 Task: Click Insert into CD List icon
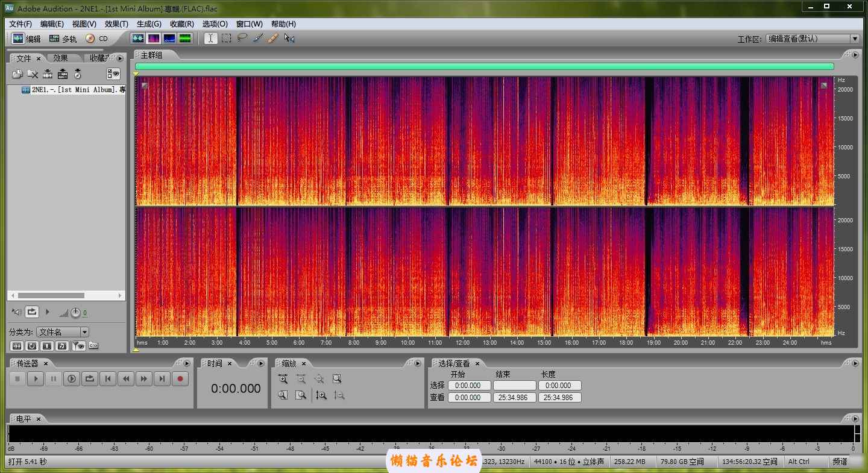[78, 74]
